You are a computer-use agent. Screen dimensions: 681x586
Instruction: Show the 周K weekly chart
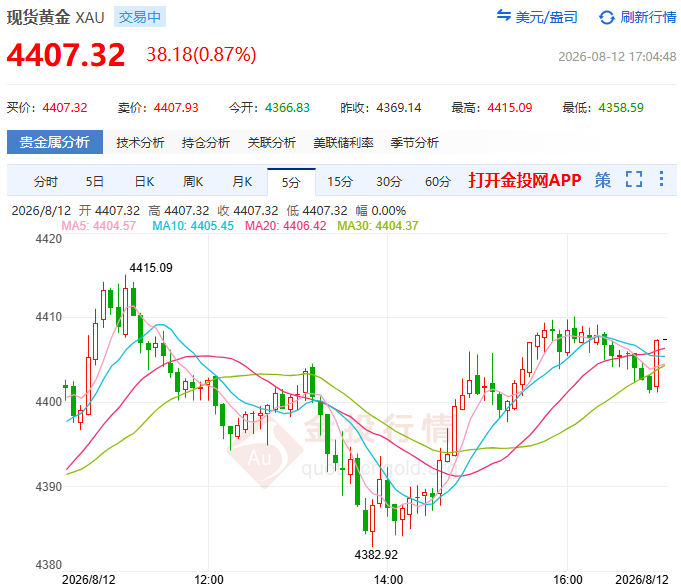(193, 182)
